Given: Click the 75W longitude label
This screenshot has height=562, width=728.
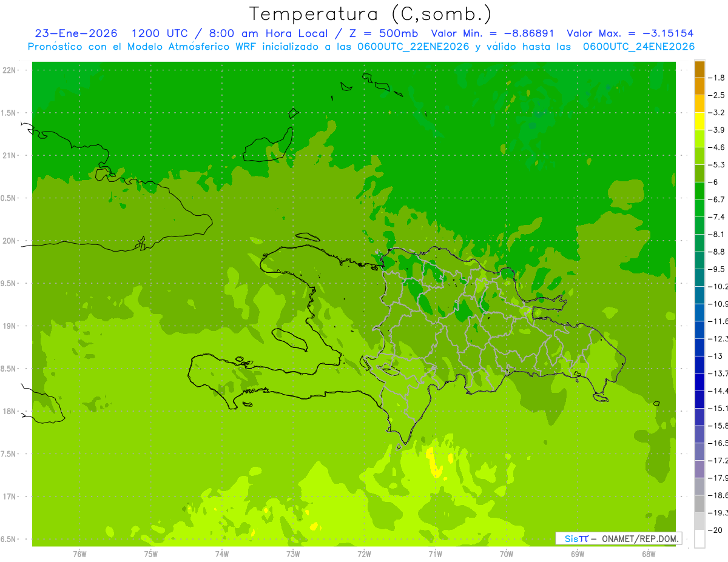Looking at the screenshot, I should click(x=151, y=554).
